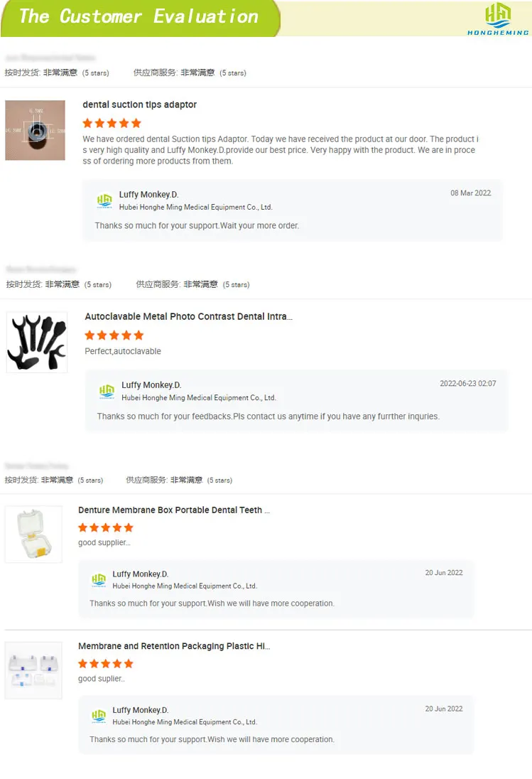
Task: Click the supplier avatar in the 2022-06-23 reply
Action: click(x=107, y=392)
